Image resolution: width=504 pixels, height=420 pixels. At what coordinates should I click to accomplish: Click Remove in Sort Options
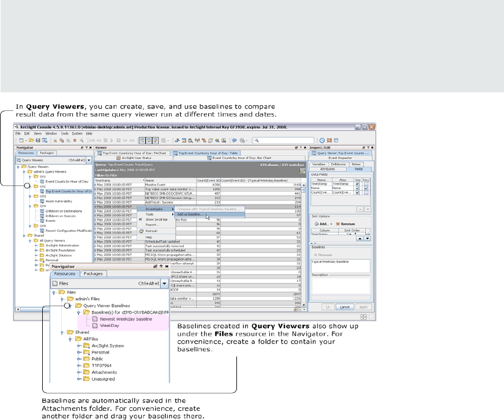click(x=346, y=224)
